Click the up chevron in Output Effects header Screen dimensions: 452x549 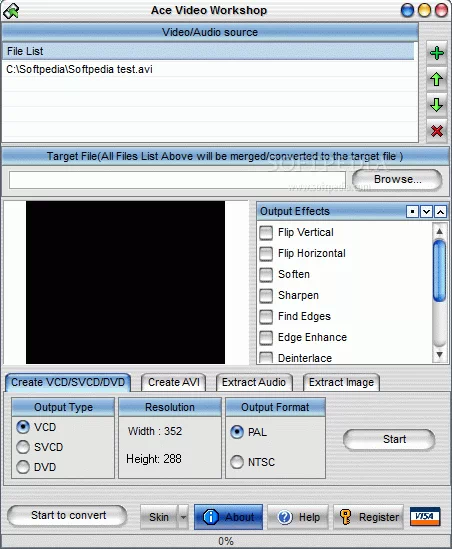click(x=440, y=211)
